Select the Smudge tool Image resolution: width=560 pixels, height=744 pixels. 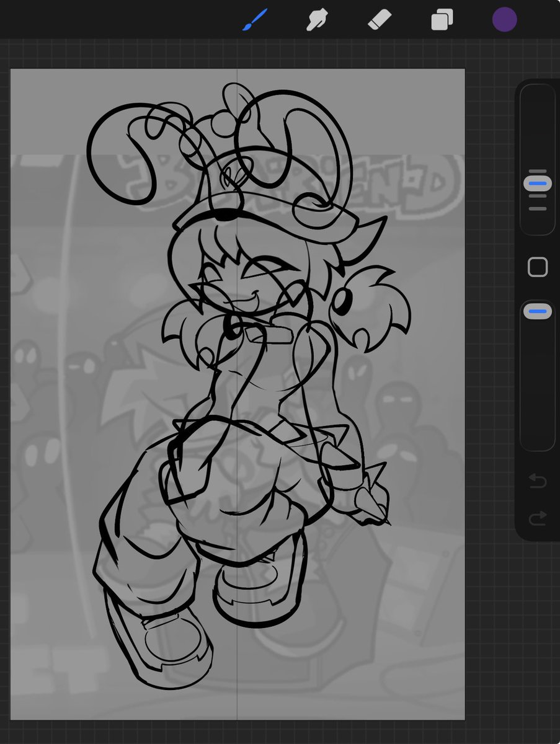coord(318,20)
